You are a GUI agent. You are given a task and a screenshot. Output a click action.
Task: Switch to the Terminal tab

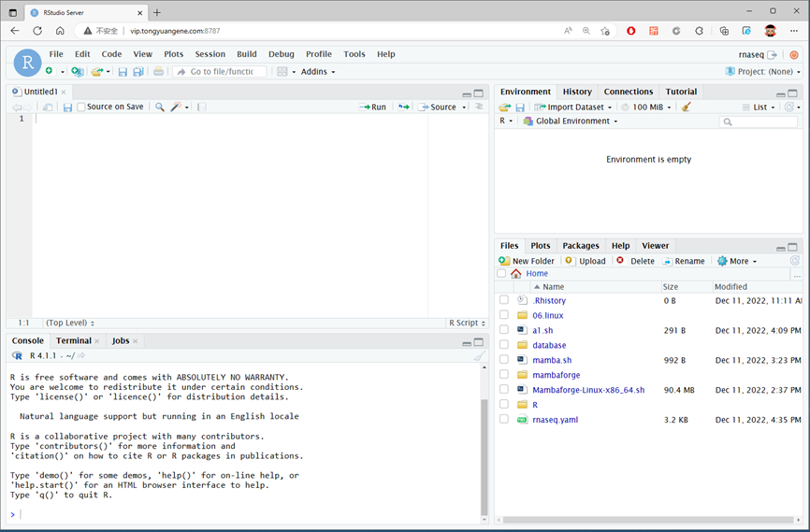[x=73, y=341]
